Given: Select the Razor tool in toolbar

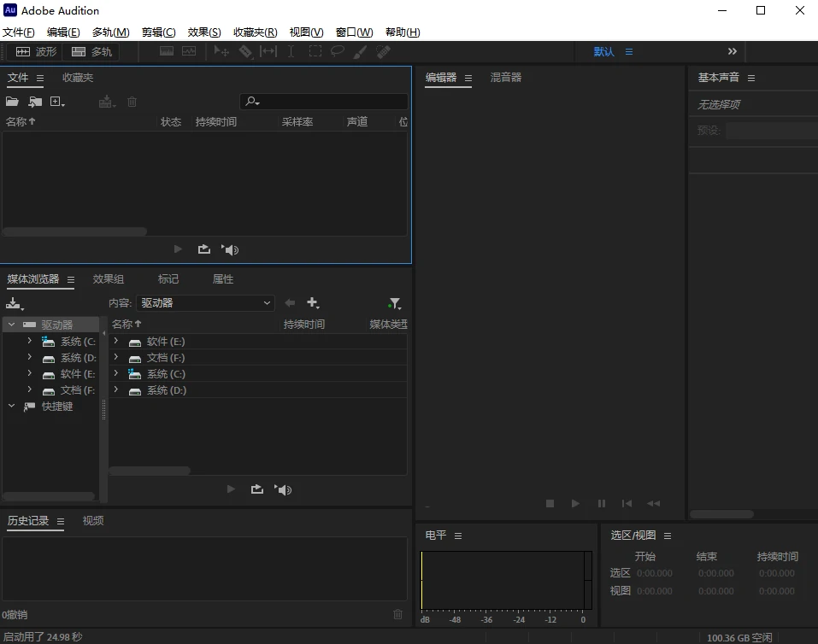Looking at the screenshot, I should click(x=245, y=52).
